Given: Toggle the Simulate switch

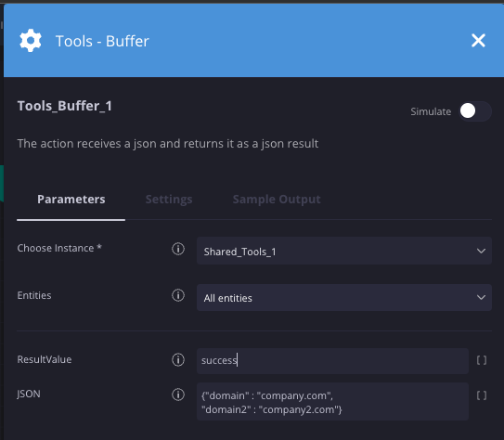Looking at the screenshot, I should pos(474,111).
